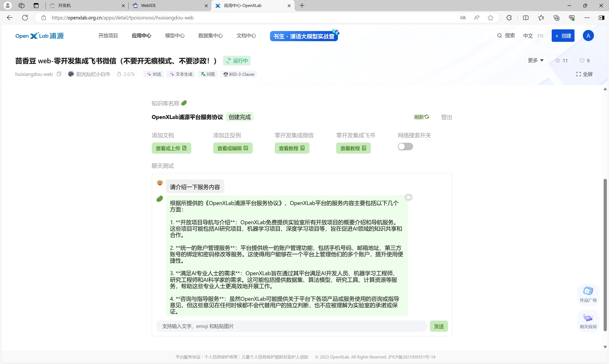The image size is (609, 364).
Task: Like the app heart with 9 likes
Action: pyautogui.click(x=584, y=61)
